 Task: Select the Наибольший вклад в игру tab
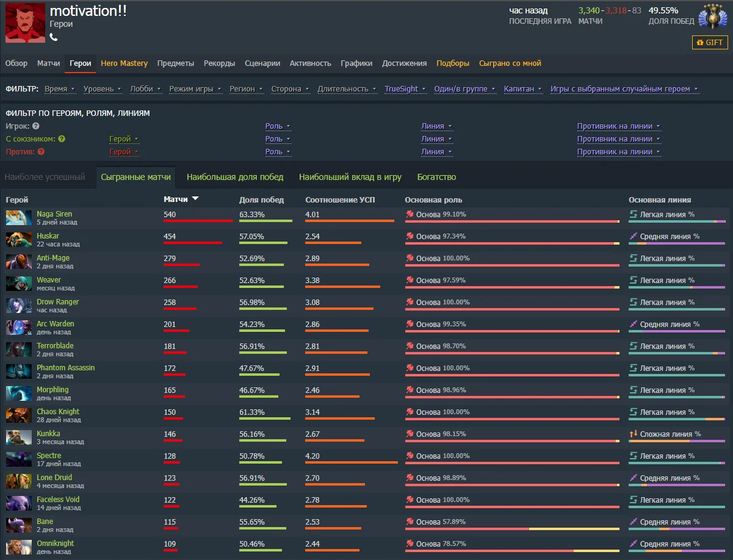click(350, 178)
